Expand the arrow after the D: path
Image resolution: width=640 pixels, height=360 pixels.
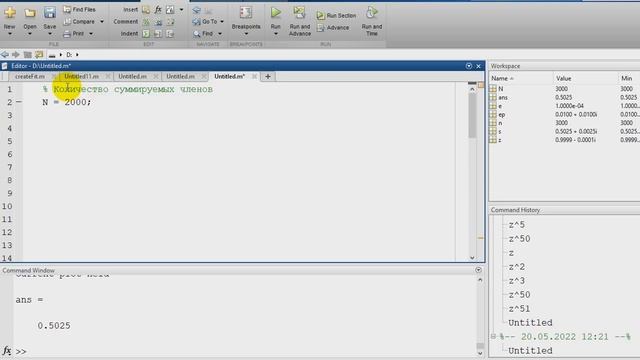77,55
